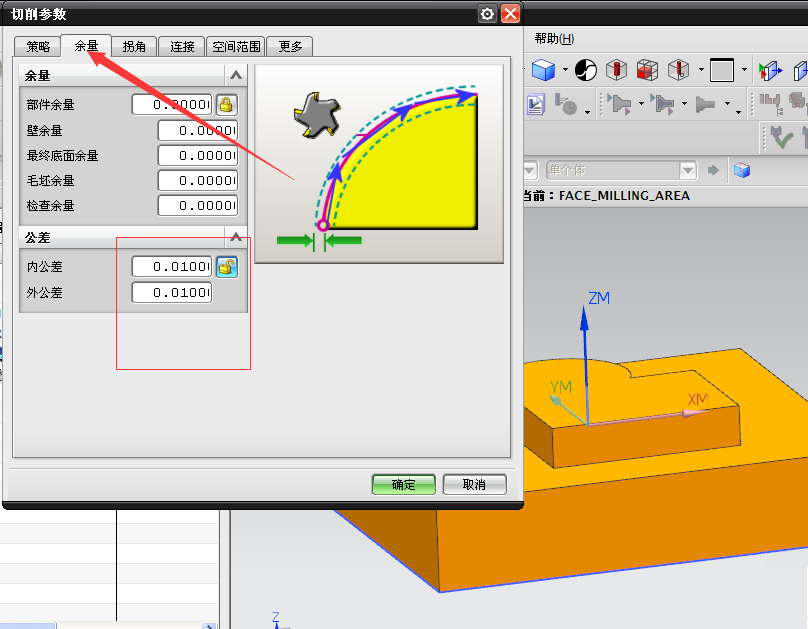
Task: Open the 单个体 selection dropdown
Action: coord(687,170)
